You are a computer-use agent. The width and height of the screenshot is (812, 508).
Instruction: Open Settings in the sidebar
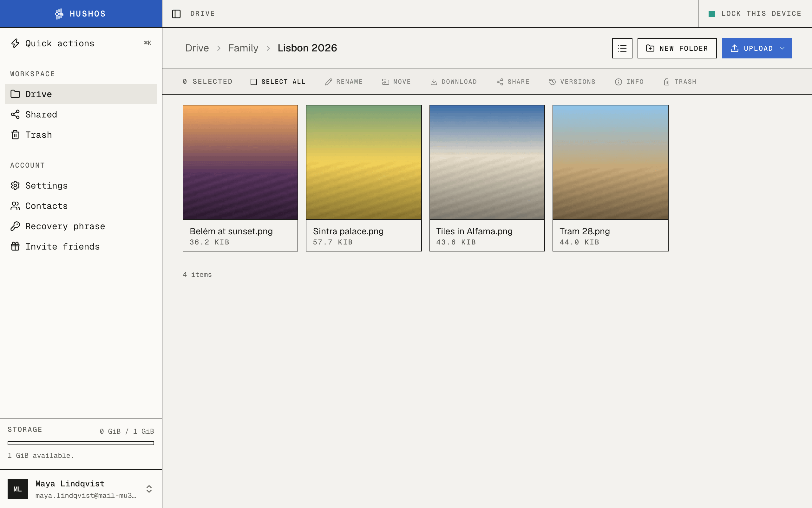pyautogui.click(x=81, y=185)
